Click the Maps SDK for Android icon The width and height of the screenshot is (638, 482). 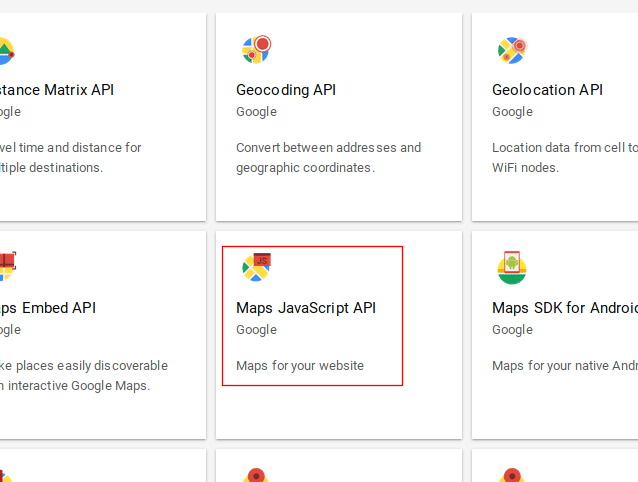click(x=512, y=267)
